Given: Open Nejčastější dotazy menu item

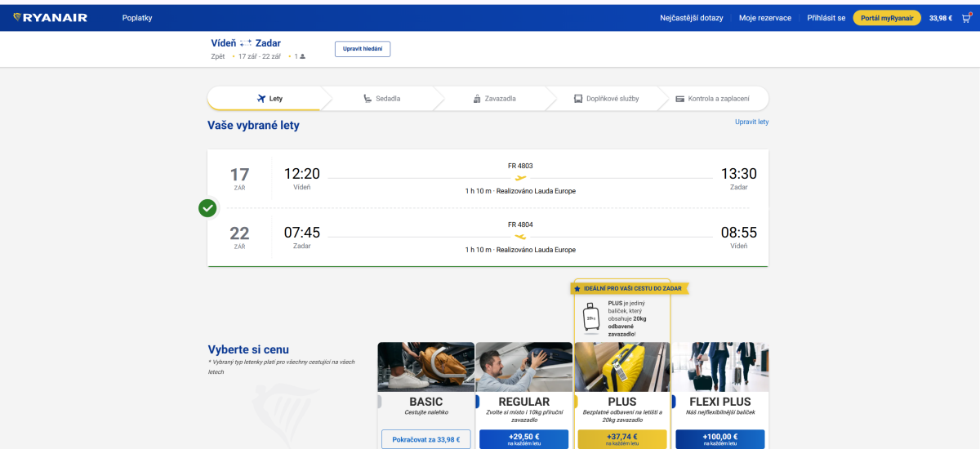Looking at the screenshot, I should 691,18.
